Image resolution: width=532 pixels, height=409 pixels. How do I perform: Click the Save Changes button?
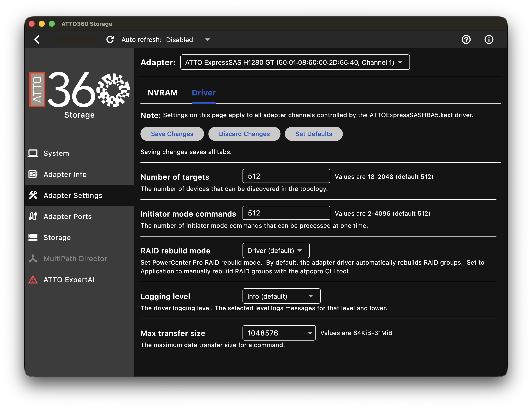point(172,134)
